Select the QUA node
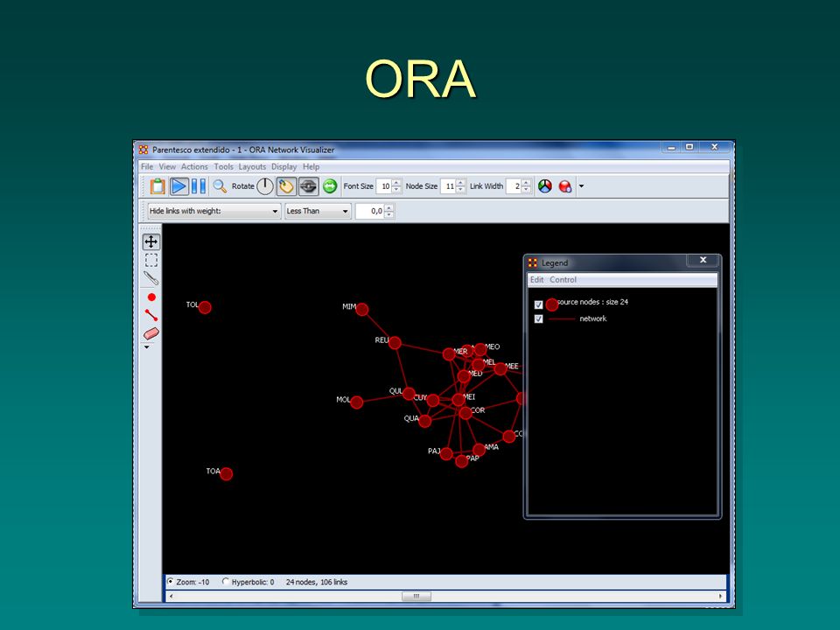The height and width of the screenshot is (630, 840). (x=425, y=421)
